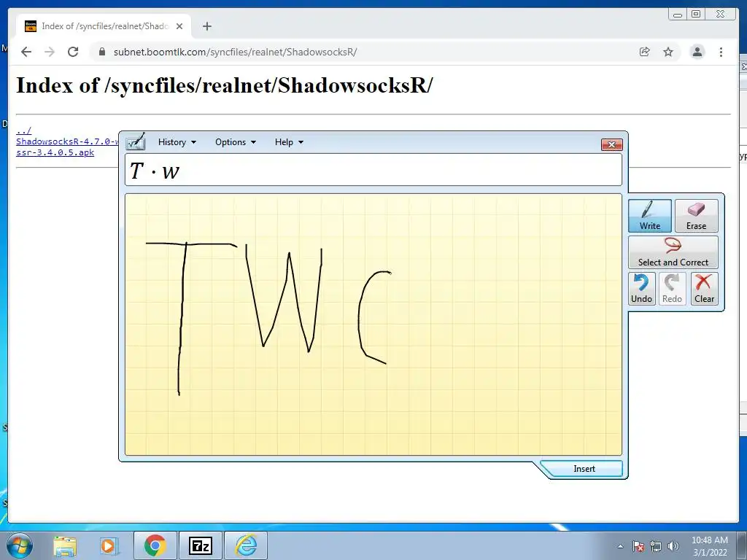Switch to Chrome in taskbar
The image size is (747, 560).
tap(155, 545)
